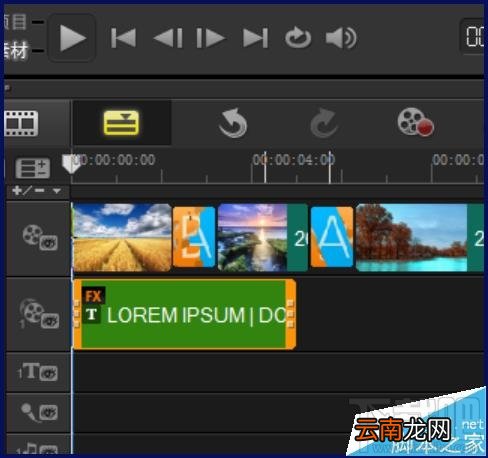Jump to end of project
Image resolution: width=488 pixels, height=458 pixels.
pyautogui.click(x=255, y=38)
